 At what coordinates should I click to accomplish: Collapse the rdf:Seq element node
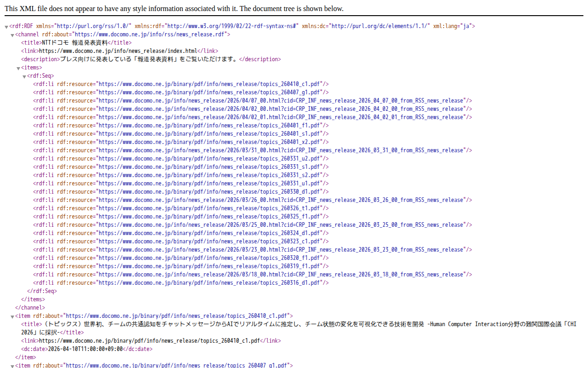click(x=24, y=77)
